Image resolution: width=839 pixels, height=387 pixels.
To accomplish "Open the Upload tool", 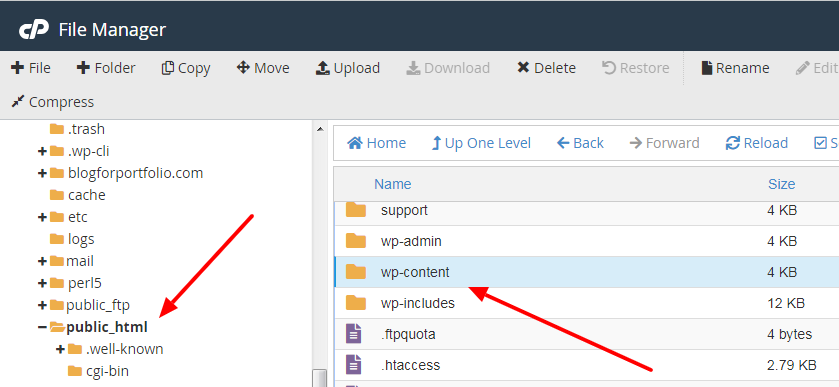I will [348, 68].
